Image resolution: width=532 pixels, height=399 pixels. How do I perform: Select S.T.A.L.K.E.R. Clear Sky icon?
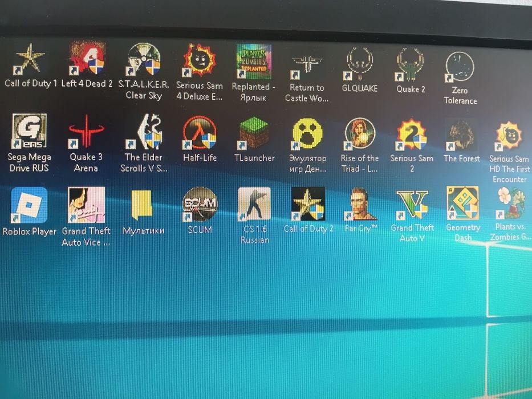tap(143, 59)
